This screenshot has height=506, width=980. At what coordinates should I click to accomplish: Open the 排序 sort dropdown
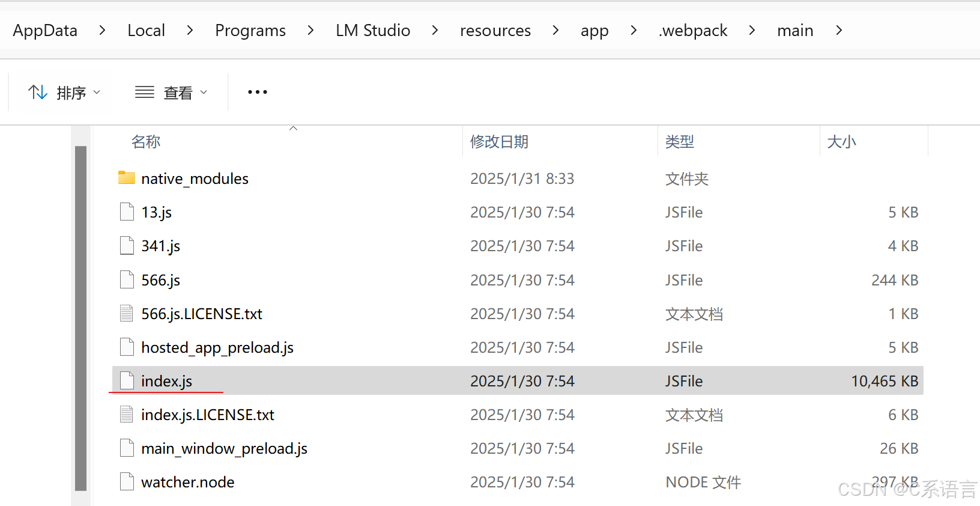pos(64,93)
